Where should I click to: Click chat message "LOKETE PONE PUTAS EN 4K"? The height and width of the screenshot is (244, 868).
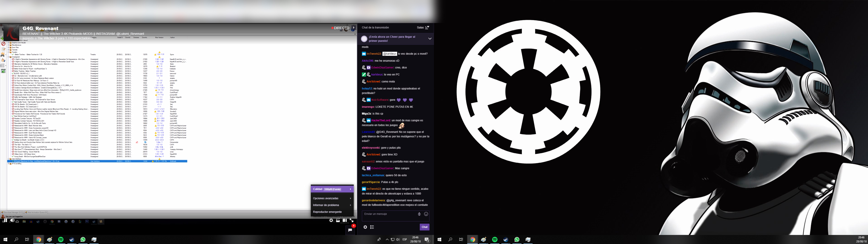click(x=394, y=107)
